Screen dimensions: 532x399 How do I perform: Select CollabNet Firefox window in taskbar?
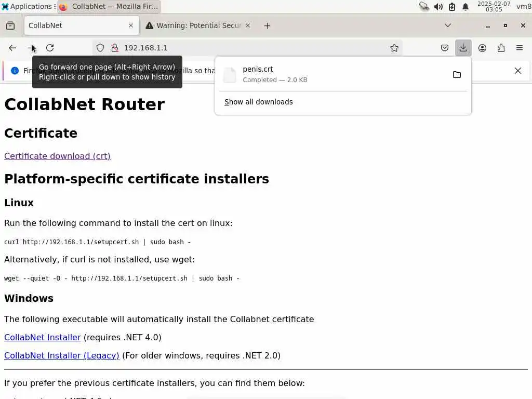point(109,6)
